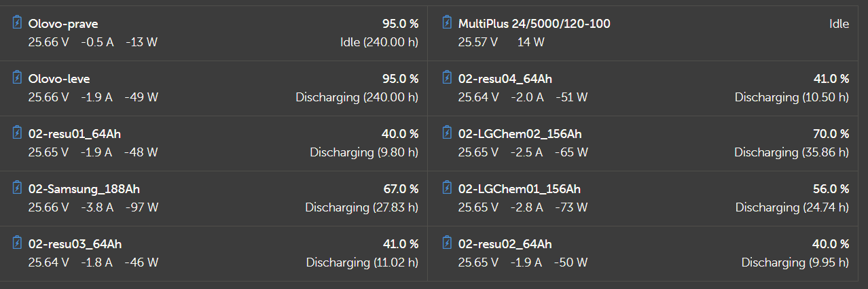Image resolution: width=868 pixels, height=289 pixels.
Task: Open MultiPlus 24/5000/120-100 device name
Action: pyautogui.click(x=534, y=24)
